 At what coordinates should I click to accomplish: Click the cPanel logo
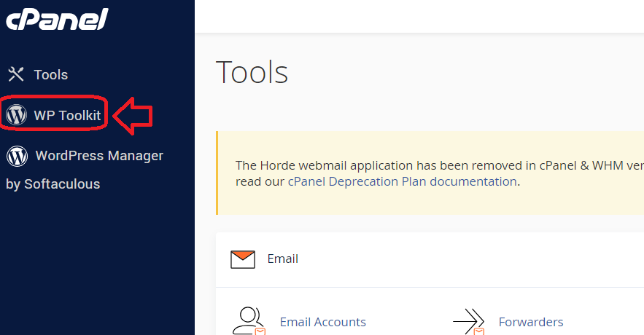point(57,19)
